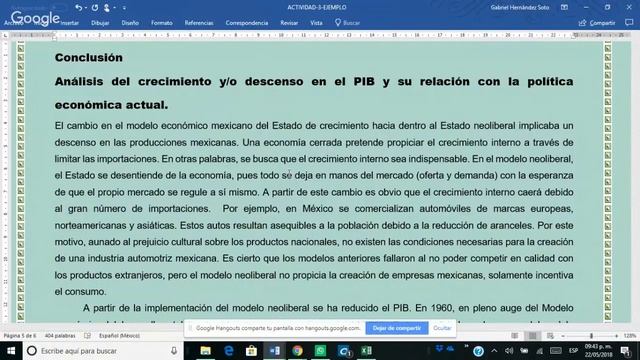The height and width of the screenshot is (360, 640).
Task: Click the 404 palabras word count
Action: click(60, 336)
